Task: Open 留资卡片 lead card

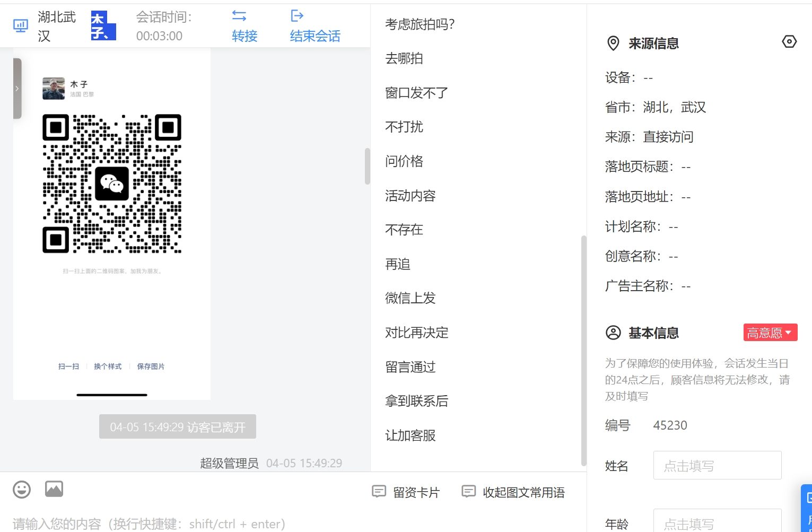Action: (406, 492)
